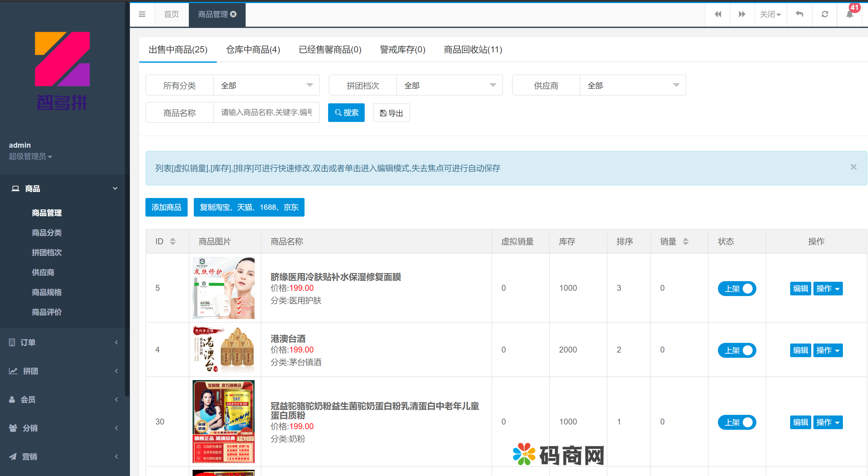Click the notification bell icon

point(849,14)
